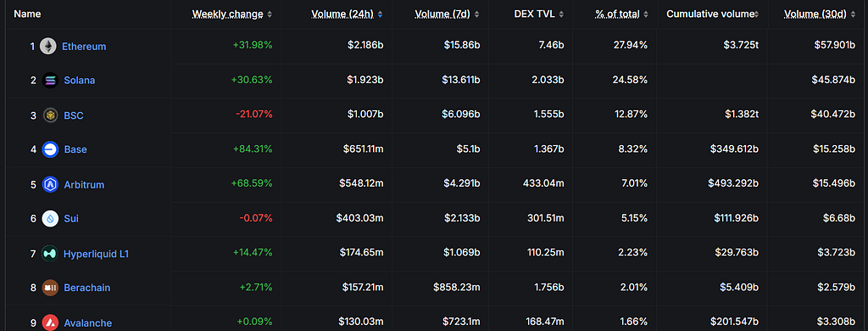Select the 12.87% of total cell
This screenshot has width=868, height=331.
coord(631,115)
